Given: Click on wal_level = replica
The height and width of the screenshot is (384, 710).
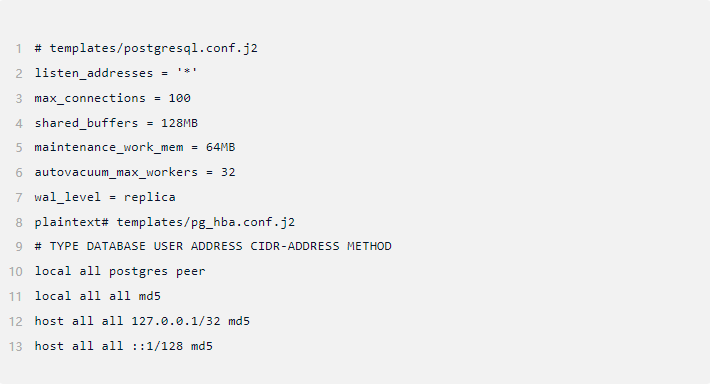Looking at the screenshot, I should pyautogui.click(x=105, y=197).
